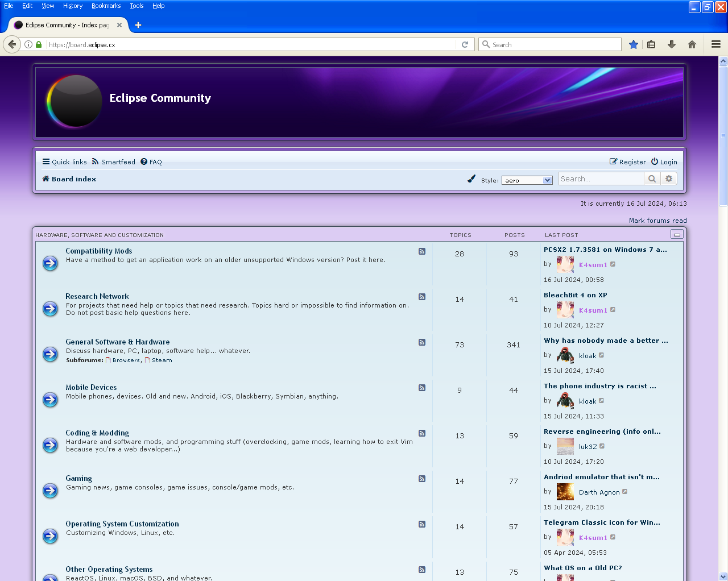Image resolution: width=728 pixels, height=581 pixels.
Task: Open the Bookmarks menu
Action: [106, 6]
